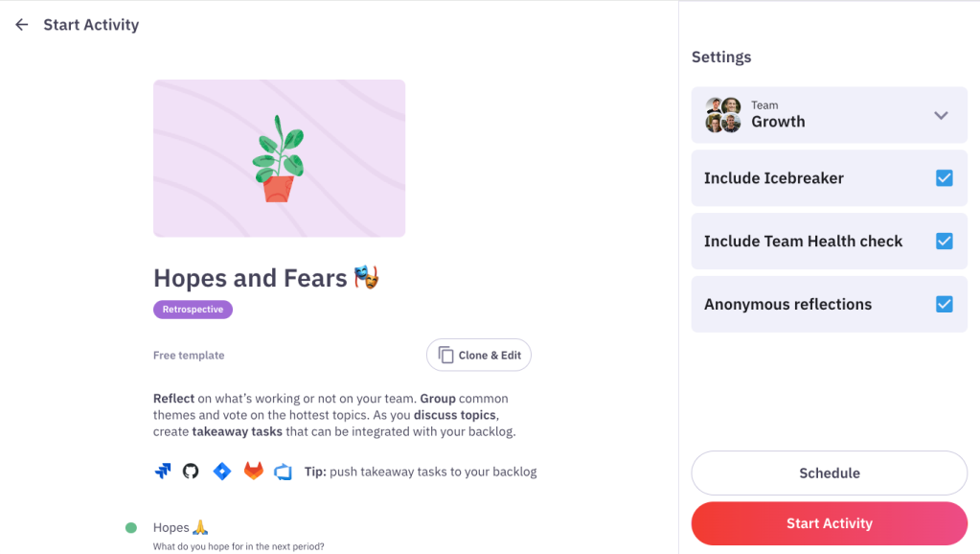The width and height of the screenshot is (980, 554).
Task: Click the potted plant template thumbnail
Action: click(279, 158)
